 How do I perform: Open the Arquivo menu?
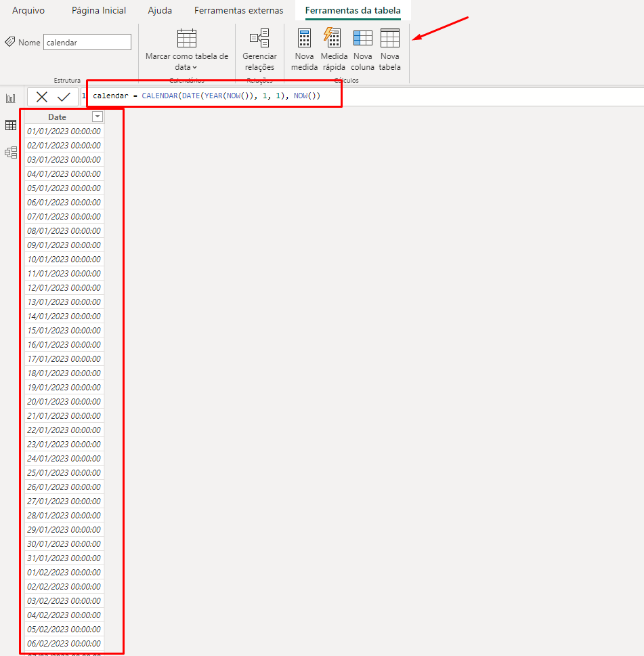(x=28, y=11)
